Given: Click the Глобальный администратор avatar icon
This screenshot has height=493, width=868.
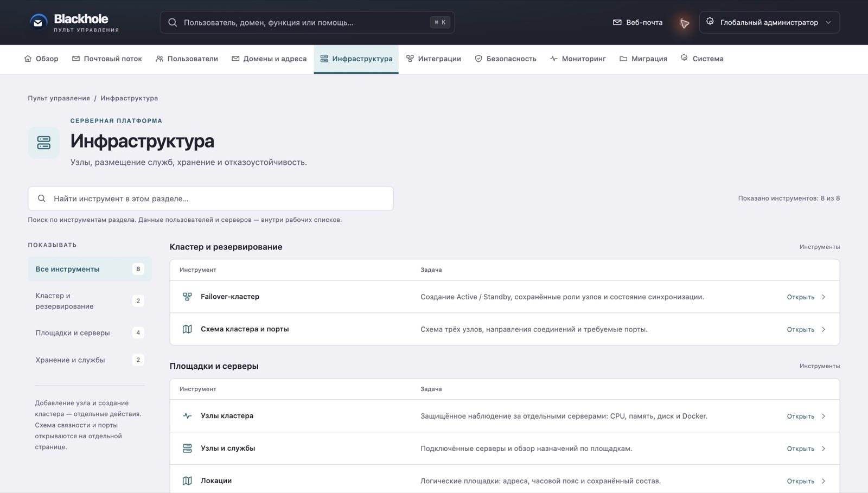Looking at the screenshot, I should [710, 22].
